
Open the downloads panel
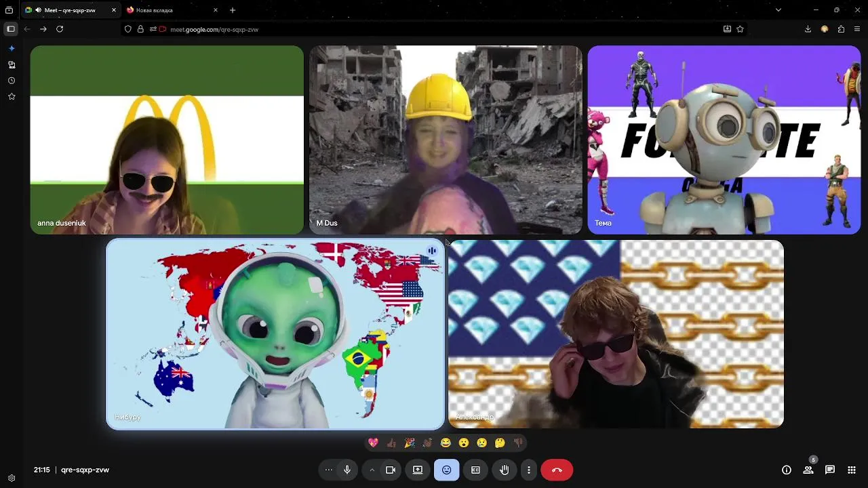pyautogui.click(x=808, y=29)
